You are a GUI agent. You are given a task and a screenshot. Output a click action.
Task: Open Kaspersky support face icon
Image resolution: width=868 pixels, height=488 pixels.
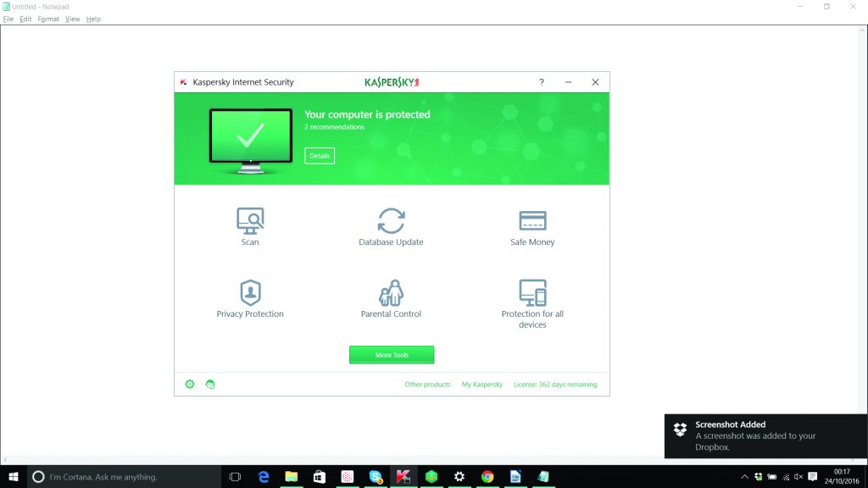210,384
